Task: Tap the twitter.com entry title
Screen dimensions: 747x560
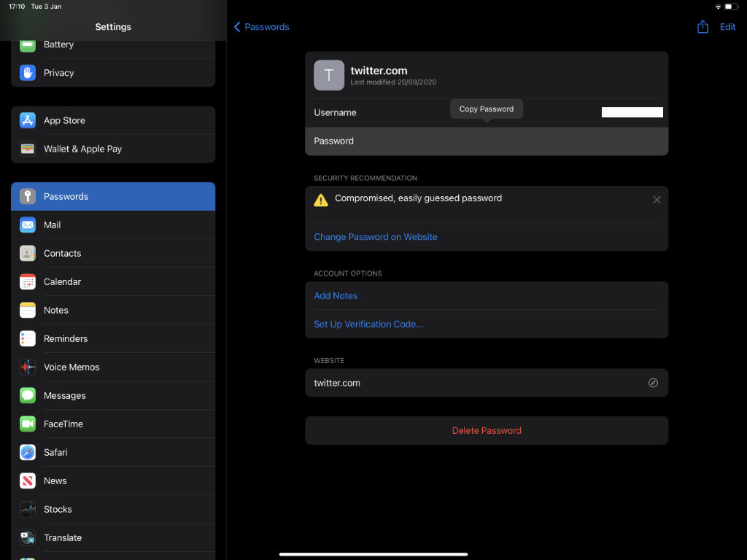Action: point(379,71)
